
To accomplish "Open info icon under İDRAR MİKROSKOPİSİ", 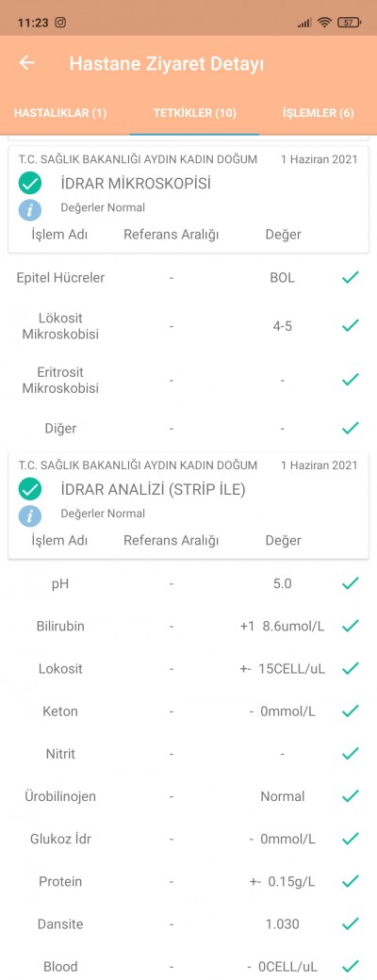I will (x=30, y=209).
